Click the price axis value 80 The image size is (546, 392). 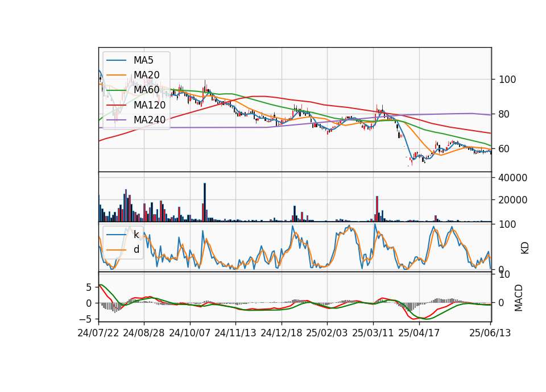click(504, 114)
